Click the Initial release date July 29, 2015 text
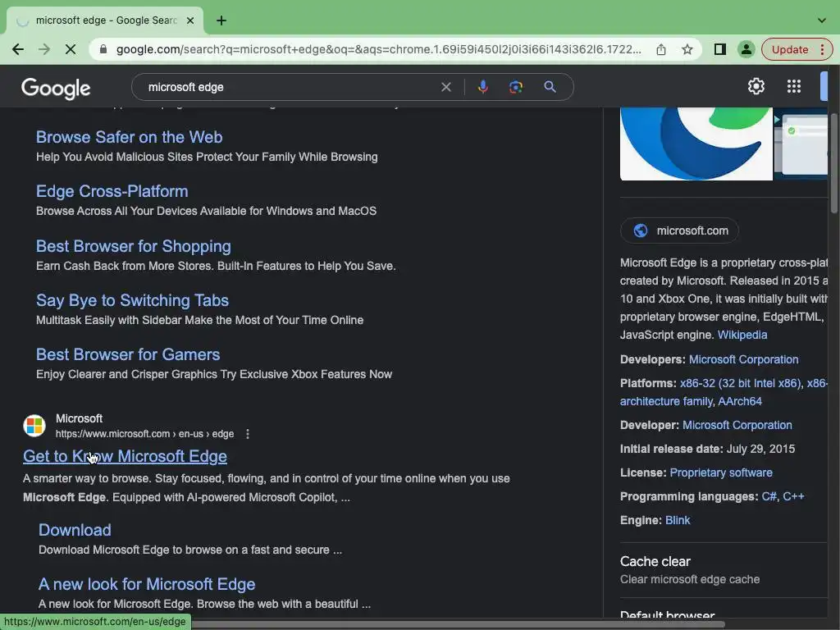This screenshot has height=630, width=840. click(x=707, y=449)
